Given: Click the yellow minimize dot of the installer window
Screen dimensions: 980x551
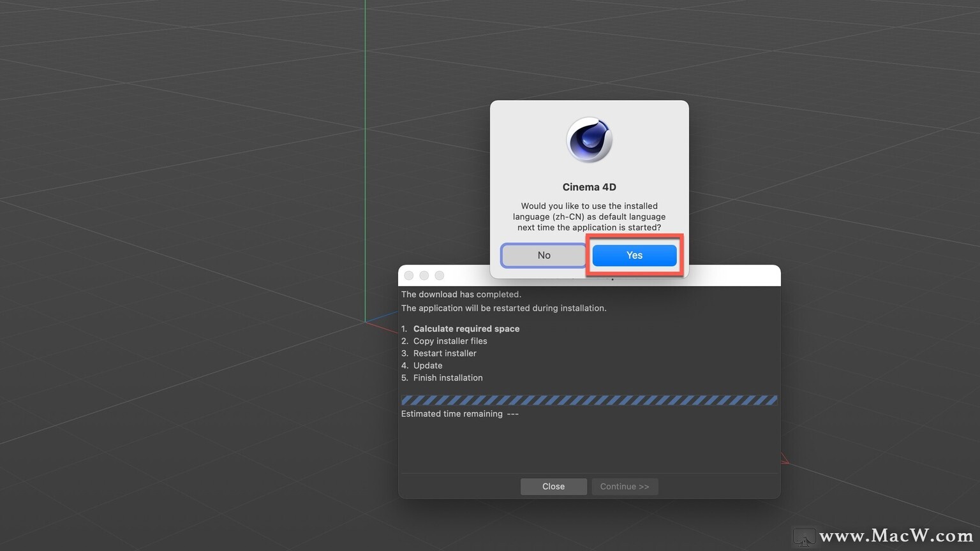Looking at the screenshot, I should 424,275.
